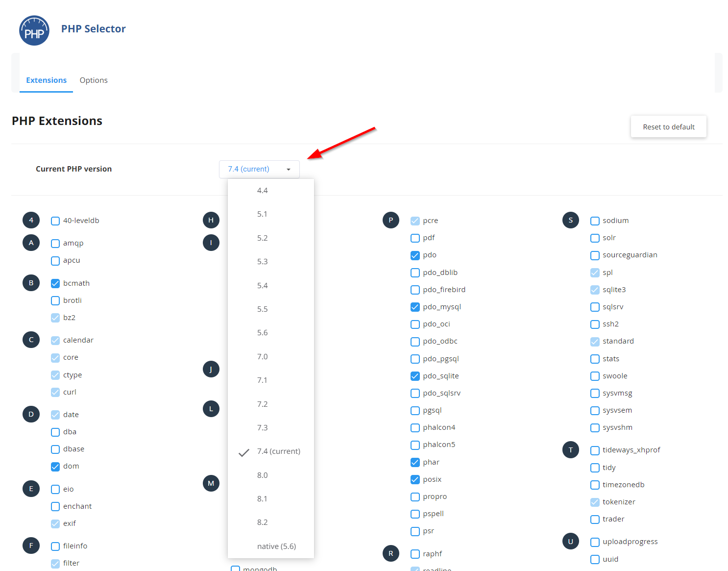Viewport: 728px width, 571px height.
Task: Enable the swoole extension
Action: [x=595, y=376]
